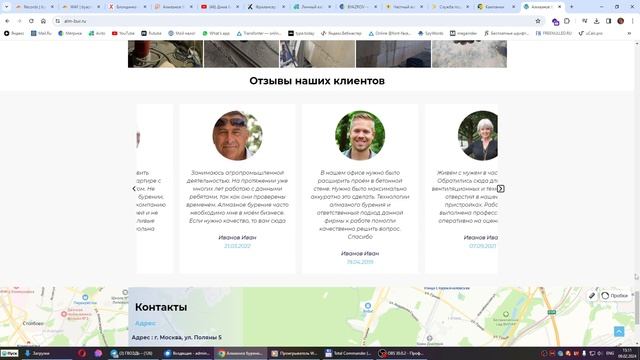Show next review with the right arrow
640x360 pixels.
(x=500, y=189)
